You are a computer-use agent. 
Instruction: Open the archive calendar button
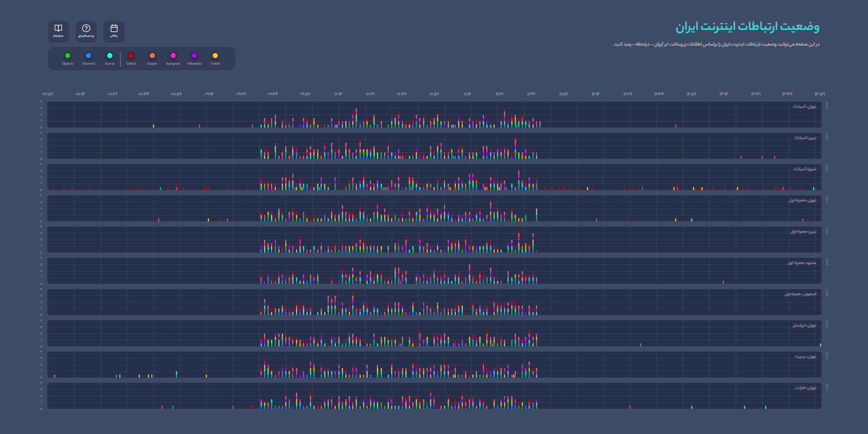(114, 31)
